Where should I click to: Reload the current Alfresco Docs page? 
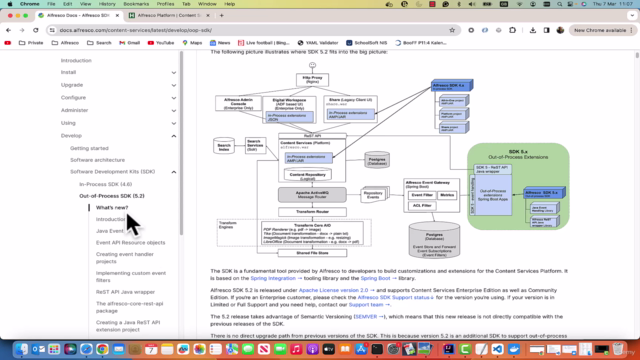point(36,30)
